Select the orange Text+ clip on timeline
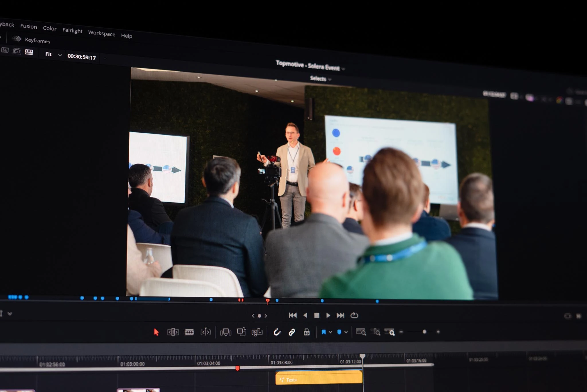This screenshot has height=392, width=587. (318, 378)
